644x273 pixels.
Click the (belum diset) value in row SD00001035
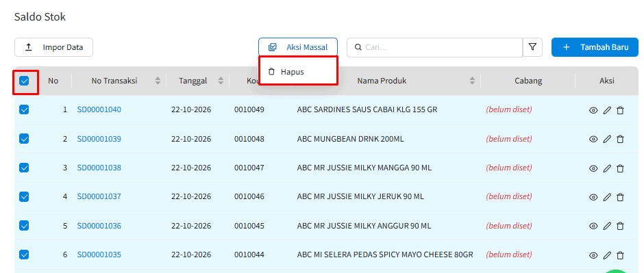pos(509,255)
